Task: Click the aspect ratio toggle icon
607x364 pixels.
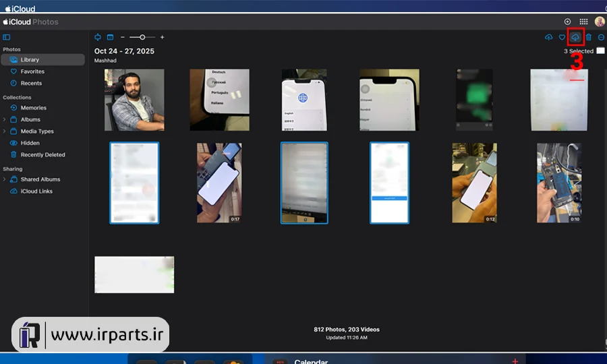Action: tap(98, 37)
